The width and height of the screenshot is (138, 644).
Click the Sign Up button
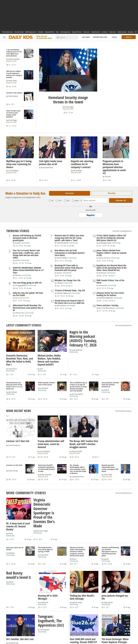[x=128, y=37]
